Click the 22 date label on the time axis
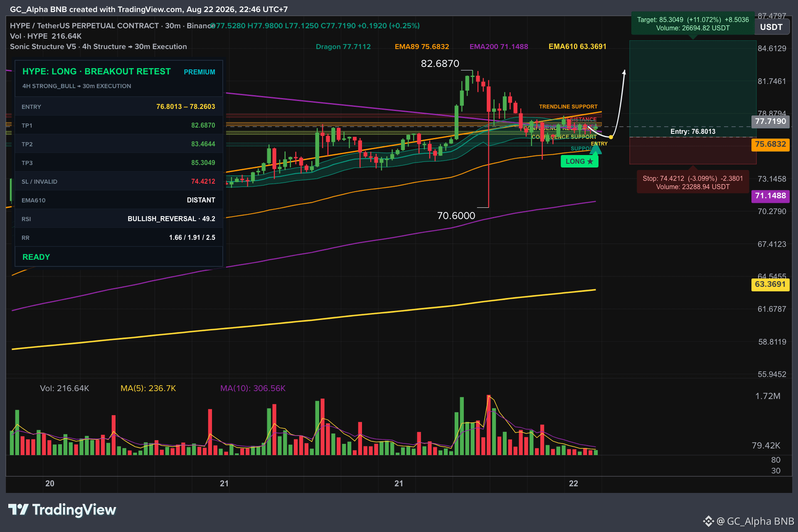The height and width of the screenshot is (532, 798). [x=574, y=483]
